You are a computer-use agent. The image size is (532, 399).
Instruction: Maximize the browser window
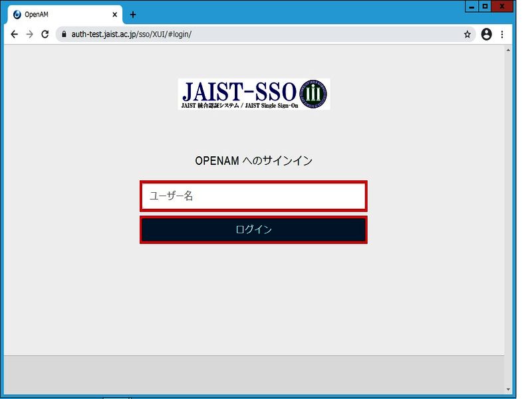click(485, 7)
